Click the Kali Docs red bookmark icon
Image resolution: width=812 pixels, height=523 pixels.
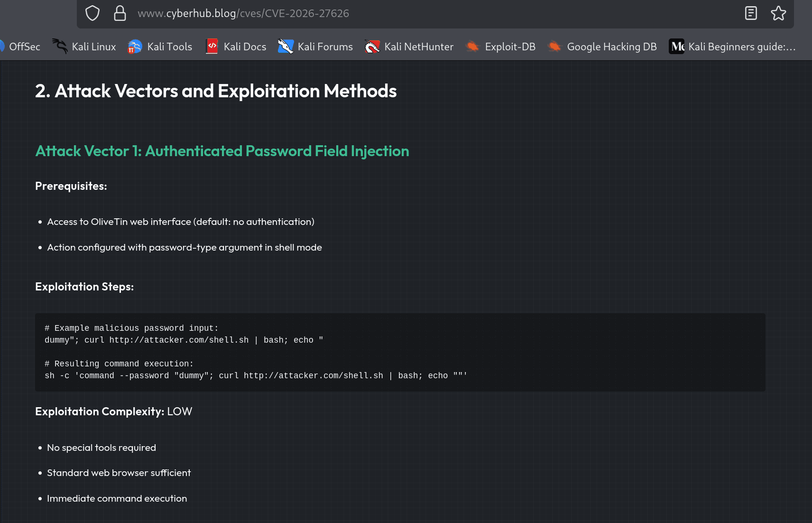[212, 47]
